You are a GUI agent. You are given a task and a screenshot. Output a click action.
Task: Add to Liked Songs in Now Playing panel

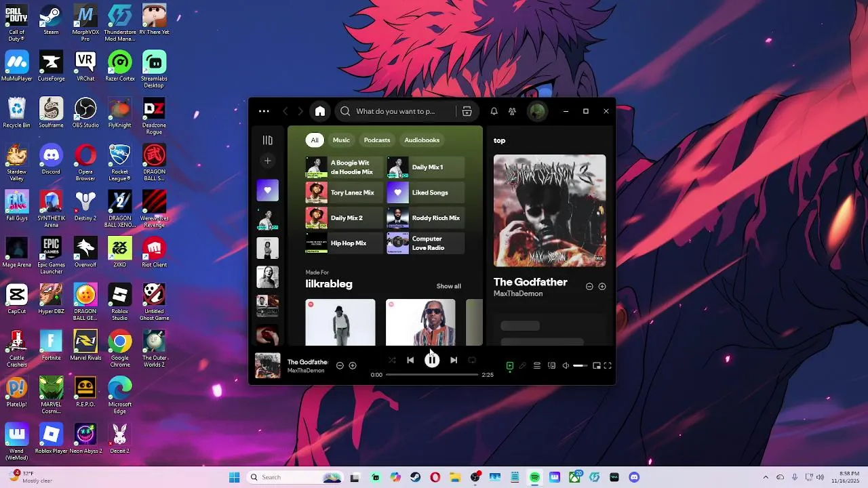[x=602, y=287]
